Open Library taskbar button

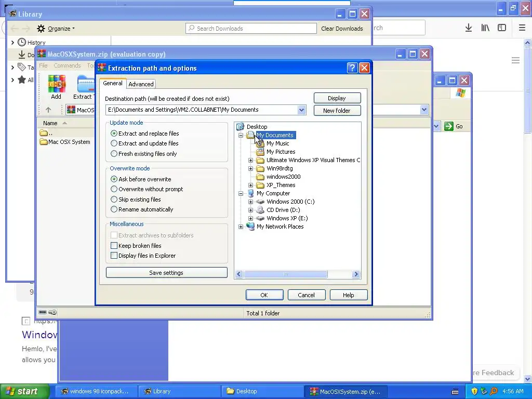click(x=179, y=391)
